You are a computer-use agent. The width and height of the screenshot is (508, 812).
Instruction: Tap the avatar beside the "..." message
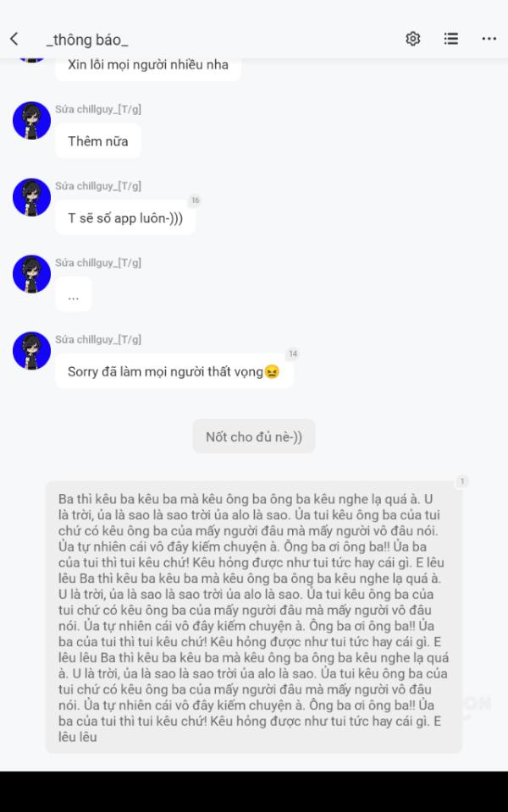[31, 274]
